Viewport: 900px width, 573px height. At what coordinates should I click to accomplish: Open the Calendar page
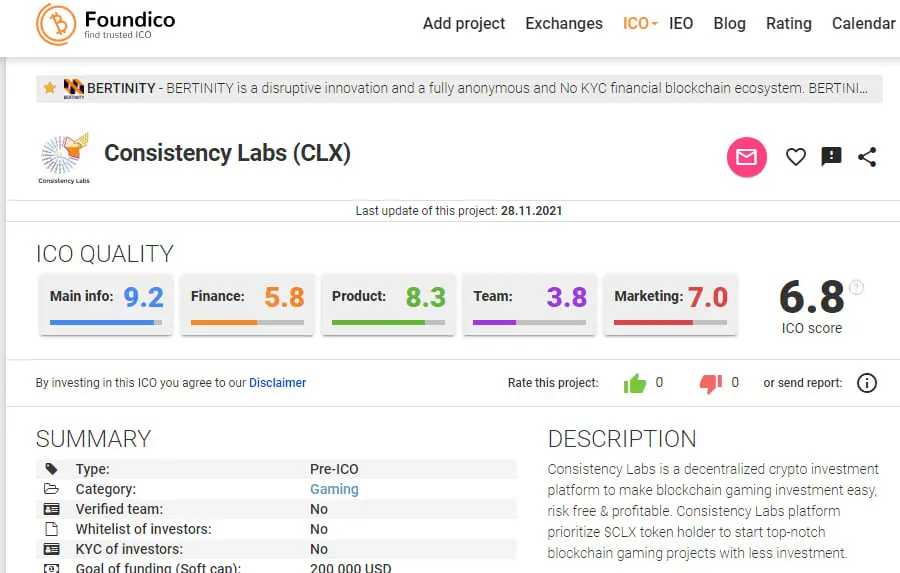coord(863,24)
